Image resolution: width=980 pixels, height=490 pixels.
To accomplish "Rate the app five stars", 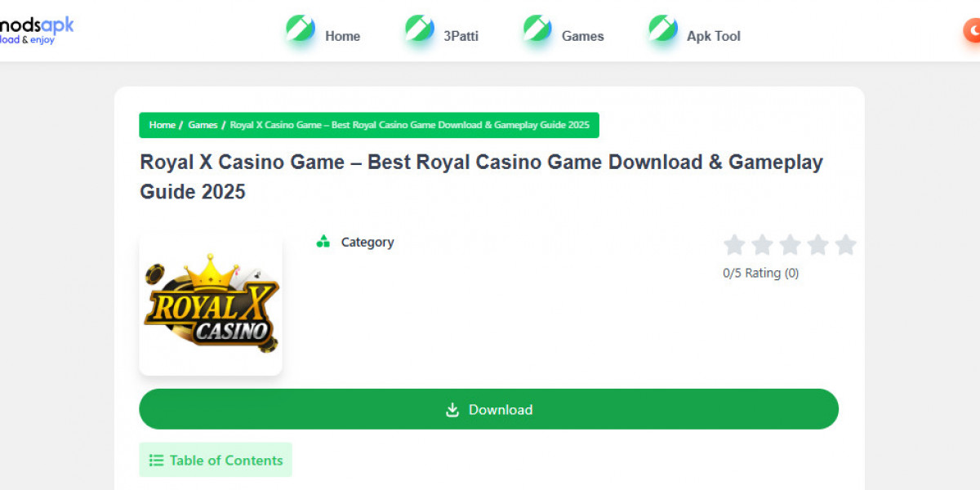I will (846, 244).
